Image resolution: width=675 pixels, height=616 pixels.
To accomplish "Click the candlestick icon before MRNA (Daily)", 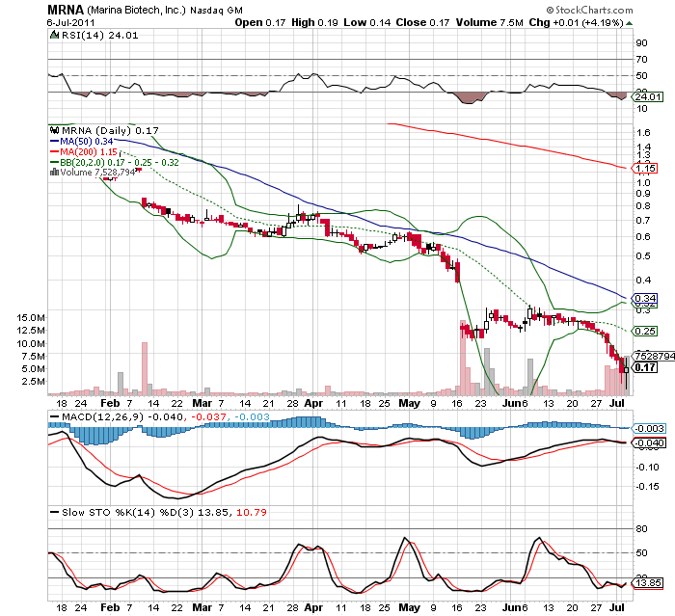I will [x=54, y=130].
